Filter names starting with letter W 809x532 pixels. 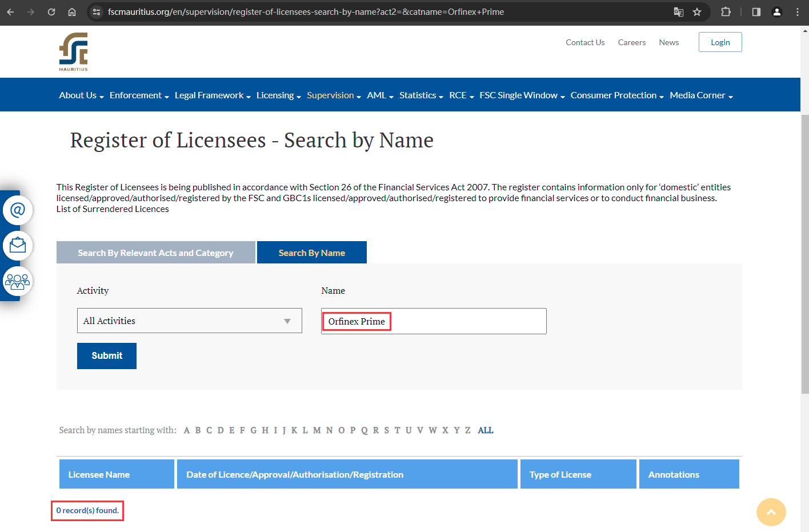coord(432,430)
